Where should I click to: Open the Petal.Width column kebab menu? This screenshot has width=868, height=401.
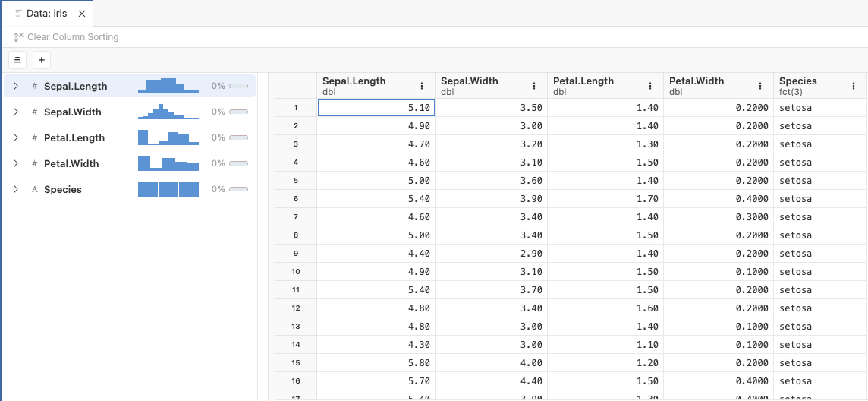[760, 87]
